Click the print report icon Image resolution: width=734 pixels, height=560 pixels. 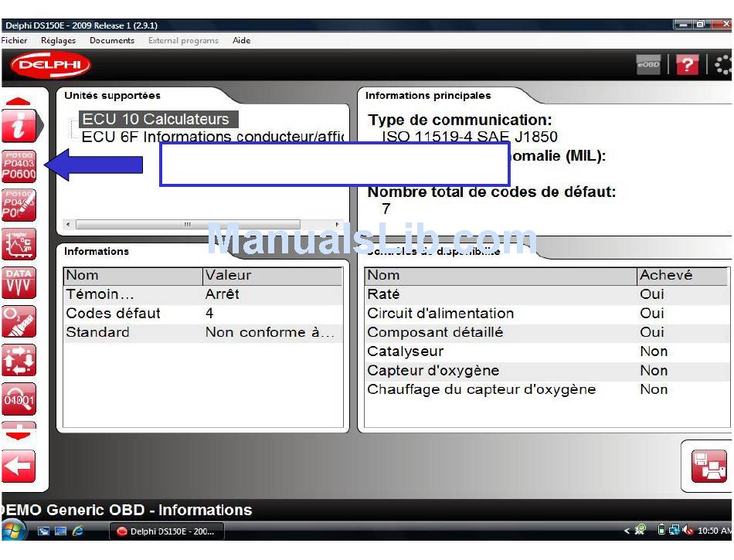pyautogui.click(x=709, y=466)
